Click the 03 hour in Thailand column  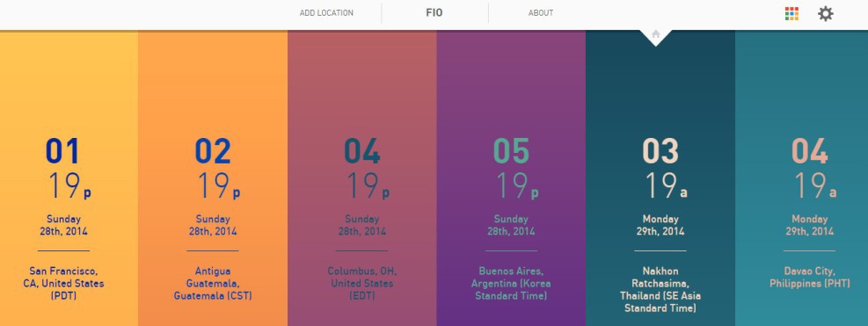[x=660, y=152]
